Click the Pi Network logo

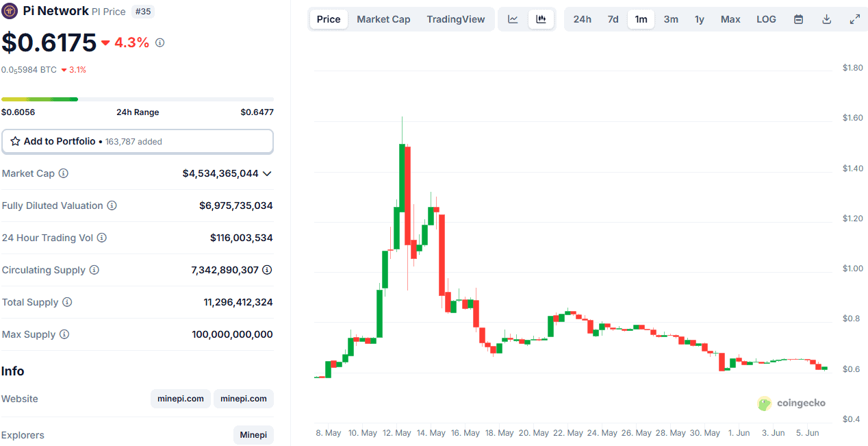click(x=10, y=11)
